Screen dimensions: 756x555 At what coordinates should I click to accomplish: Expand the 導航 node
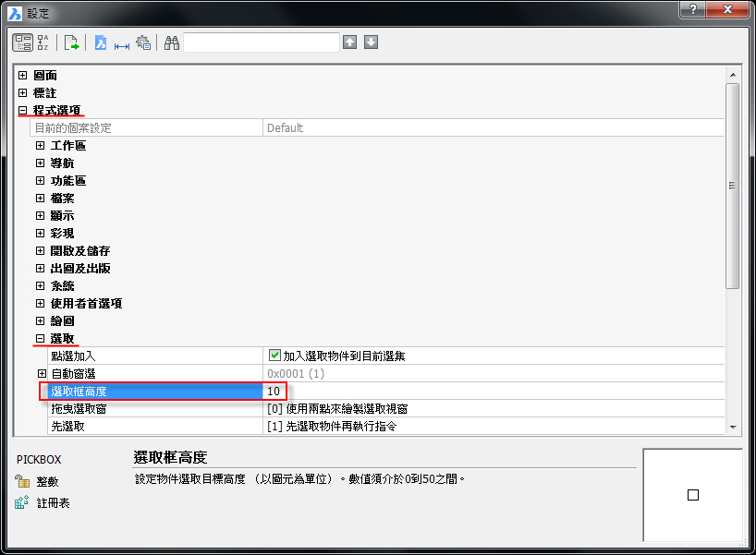click(x=40, y=163)
